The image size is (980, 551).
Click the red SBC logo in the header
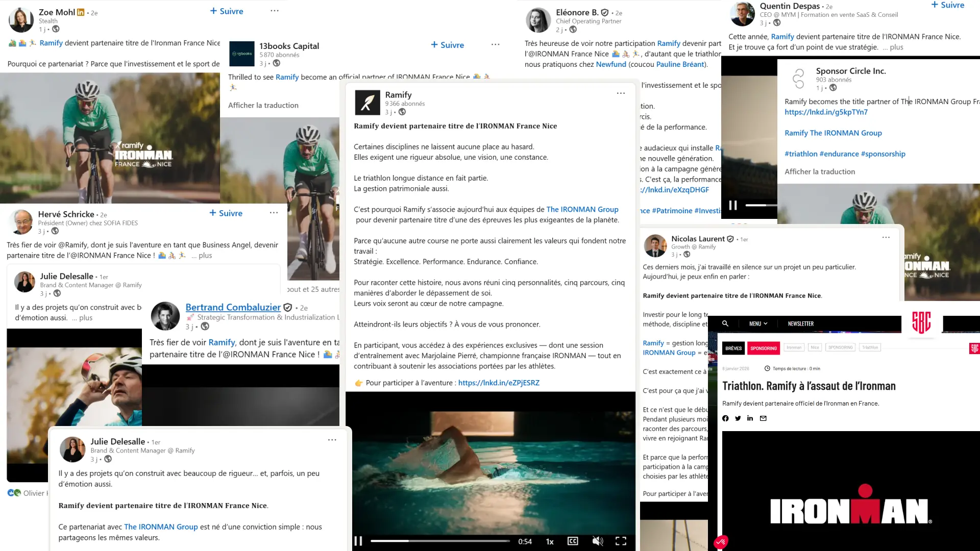pyautogui.click(x=921, y=323)
